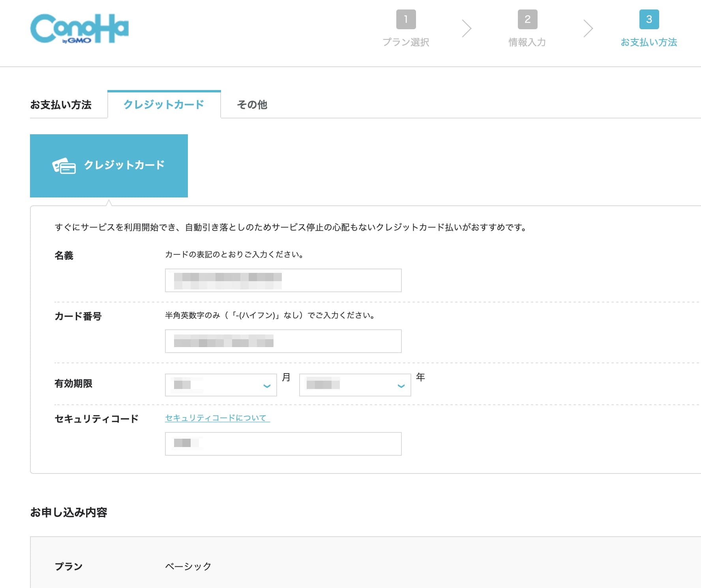
Task: Open the セキュリティコードについて link
Action: click(216, 417)
